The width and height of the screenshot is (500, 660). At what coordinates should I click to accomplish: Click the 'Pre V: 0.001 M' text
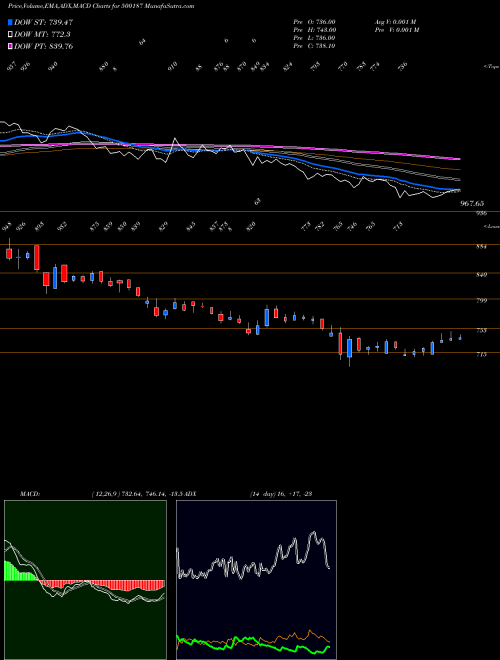396,30
